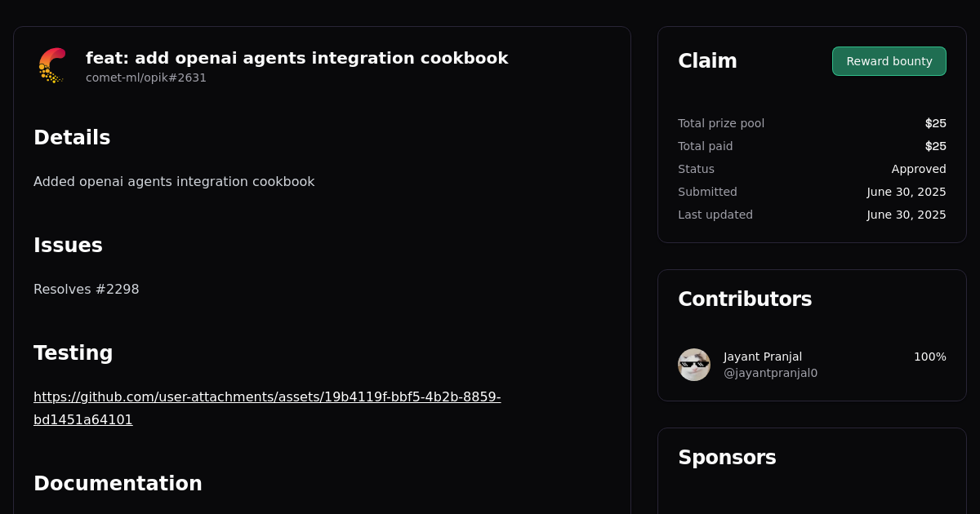Click the Contributors panel heading
980x514 pixels.
[x=745, y=299]
